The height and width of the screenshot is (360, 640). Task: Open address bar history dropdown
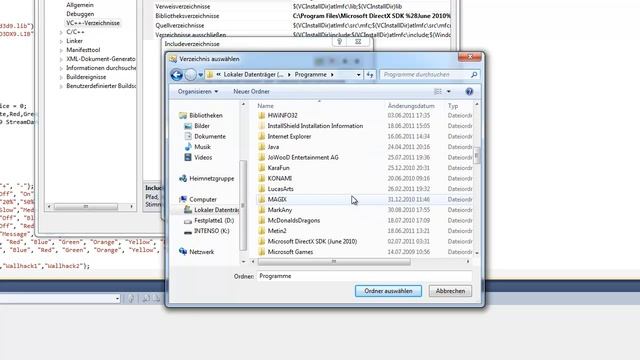click(x=358, y=75)
